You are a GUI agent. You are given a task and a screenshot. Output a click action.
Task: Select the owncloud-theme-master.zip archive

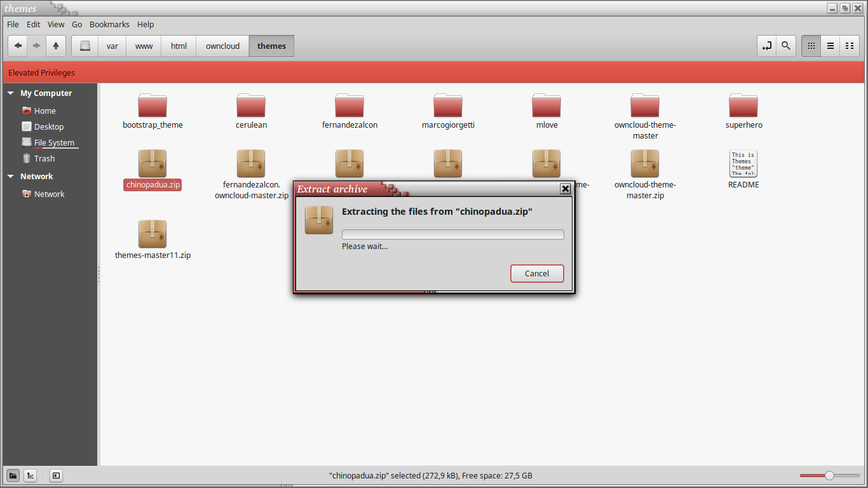[645, 175]
